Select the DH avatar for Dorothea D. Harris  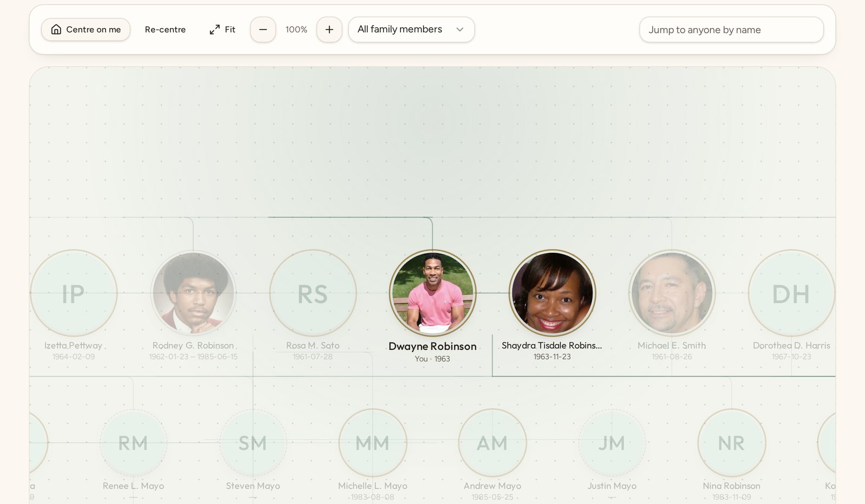coord(791,293)
